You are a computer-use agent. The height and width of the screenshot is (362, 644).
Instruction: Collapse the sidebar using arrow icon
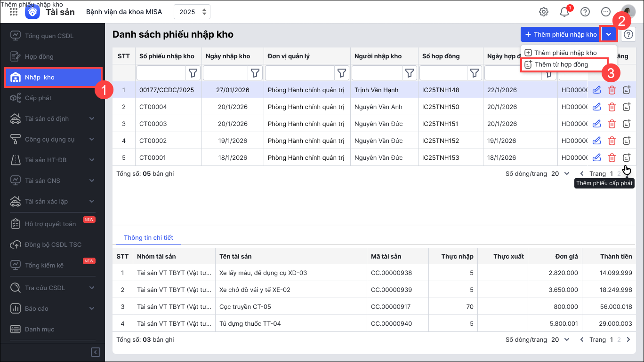pos(95,352)
